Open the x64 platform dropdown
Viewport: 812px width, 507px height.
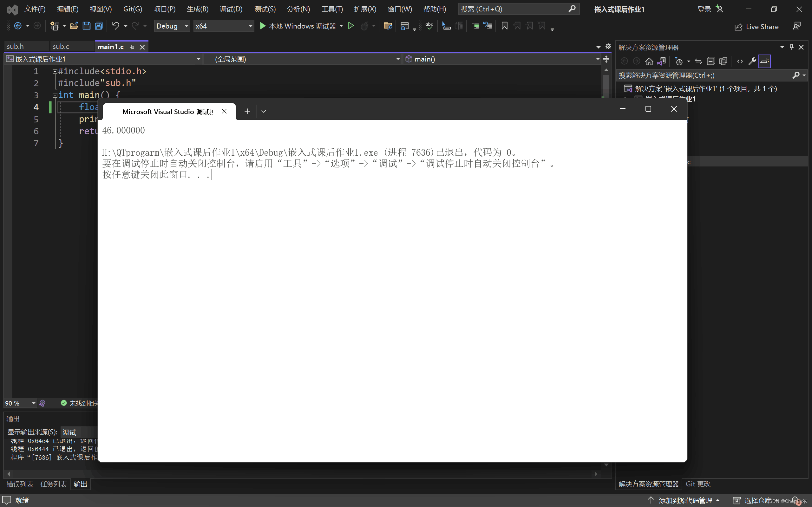[x=224, y=26]
